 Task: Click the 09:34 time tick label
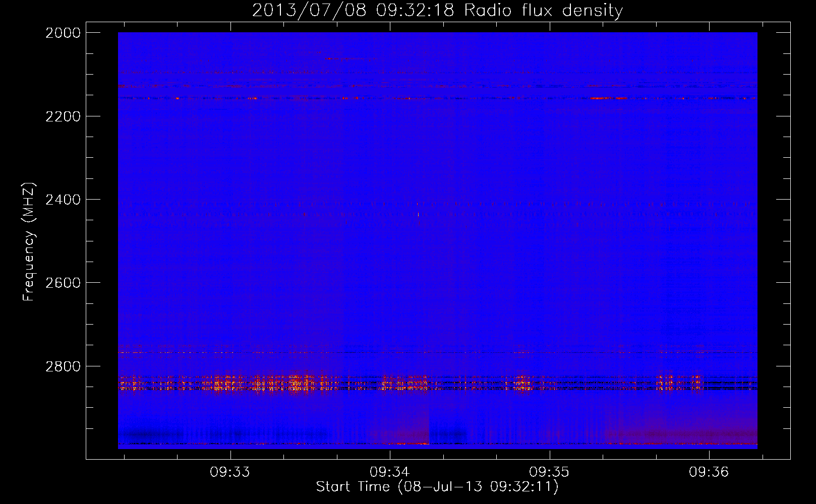coord(390,472)
